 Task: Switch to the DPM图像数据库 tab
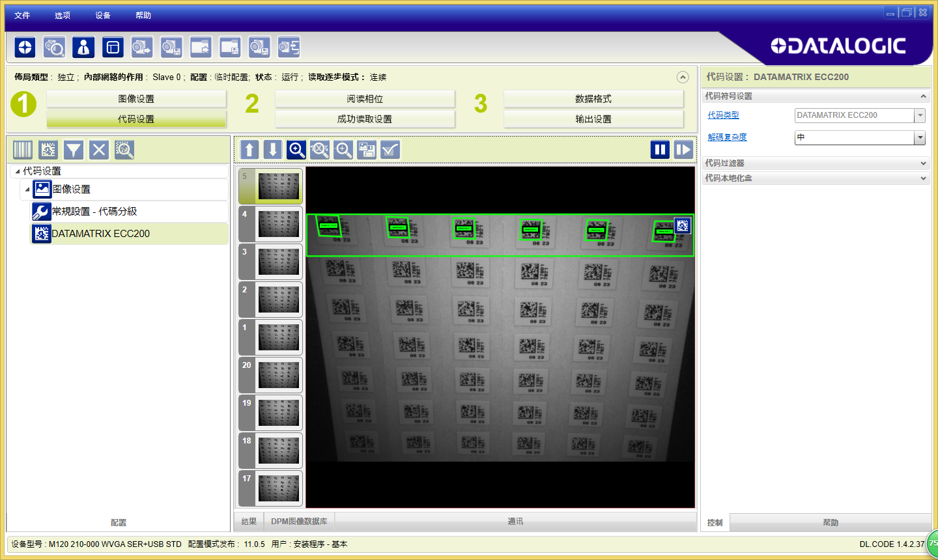point(299,522)
